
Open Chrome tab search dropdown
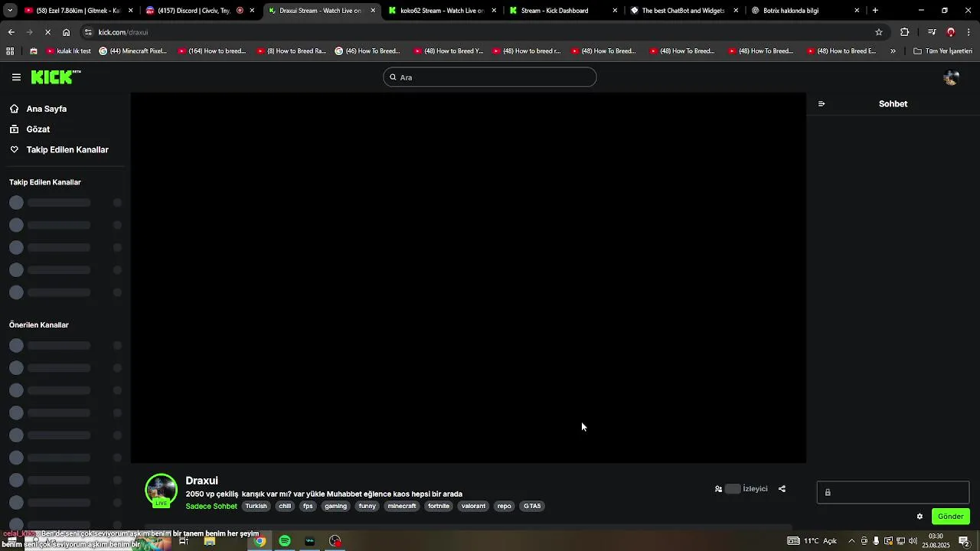point(10,11)
